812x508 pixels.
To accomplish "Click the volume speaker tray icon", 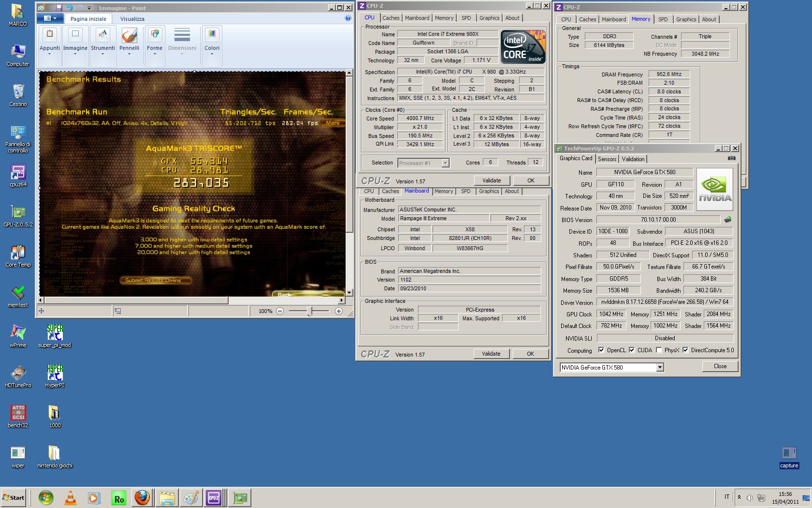I will 750,497.
